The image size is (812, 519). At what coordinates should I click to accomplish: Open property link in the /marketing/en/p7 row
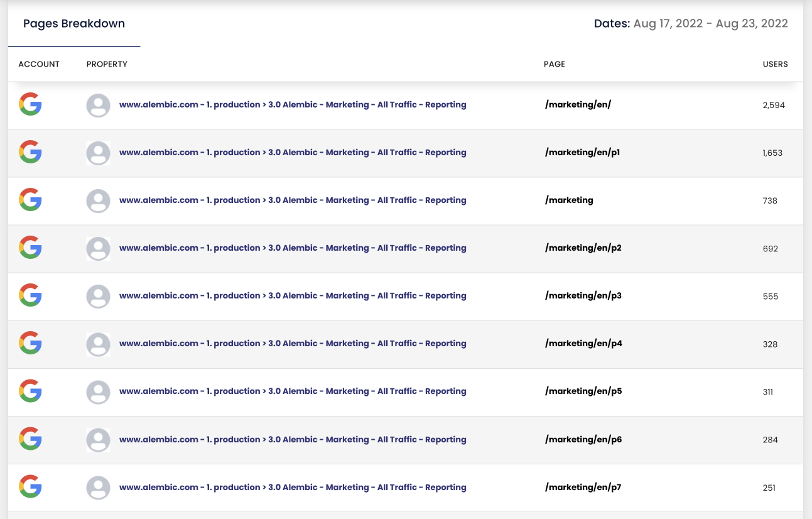293,488
